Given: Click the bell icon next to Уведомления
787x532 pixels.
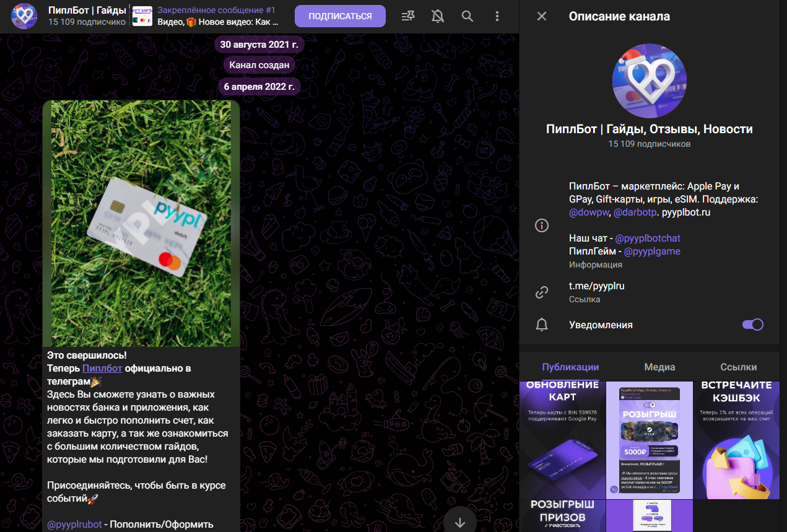Looking at the screenshot, I should 542,325.
